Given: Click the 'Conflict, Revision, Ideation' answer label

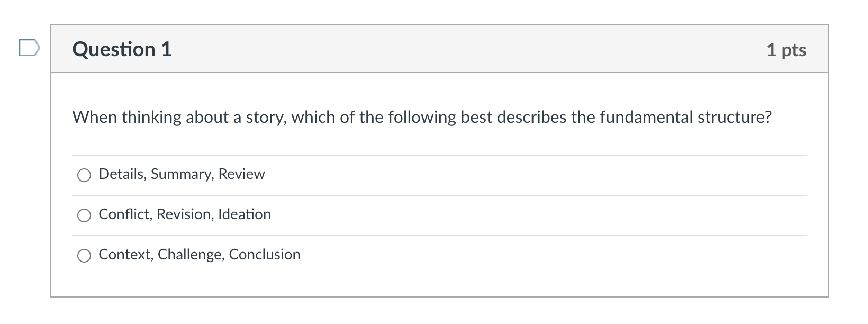Looking at the screenshot, I should click(x=184, y=214).
